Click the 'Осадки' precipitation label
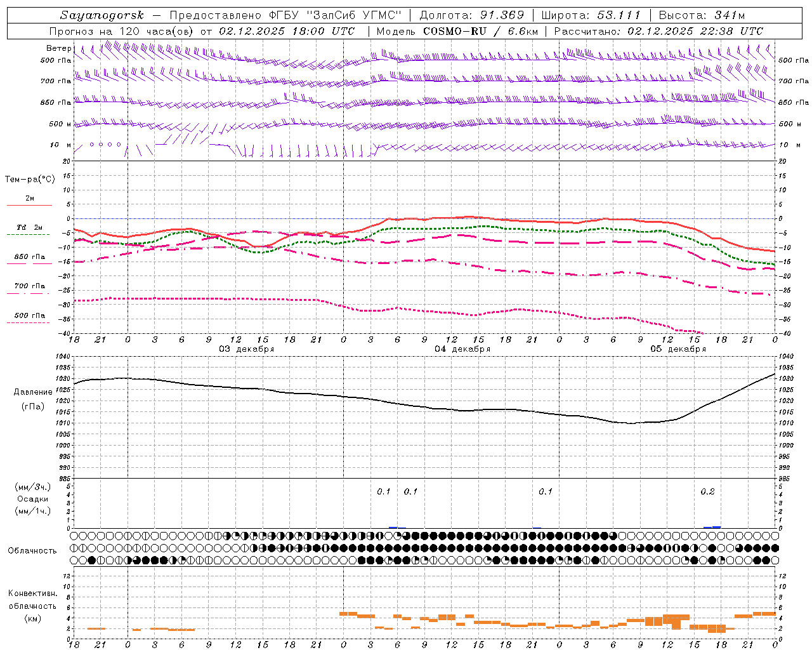Screen dimensions: 812x650 (32, 499)
